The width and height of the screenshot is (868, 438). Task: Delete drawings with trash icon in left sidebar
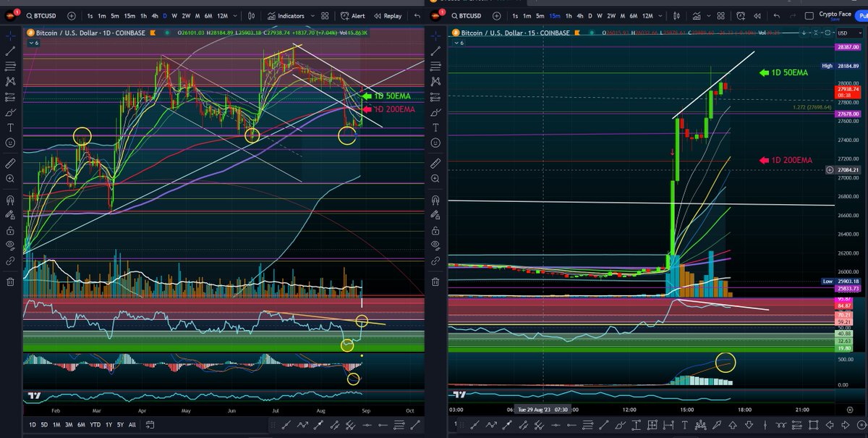pos(11,281)
